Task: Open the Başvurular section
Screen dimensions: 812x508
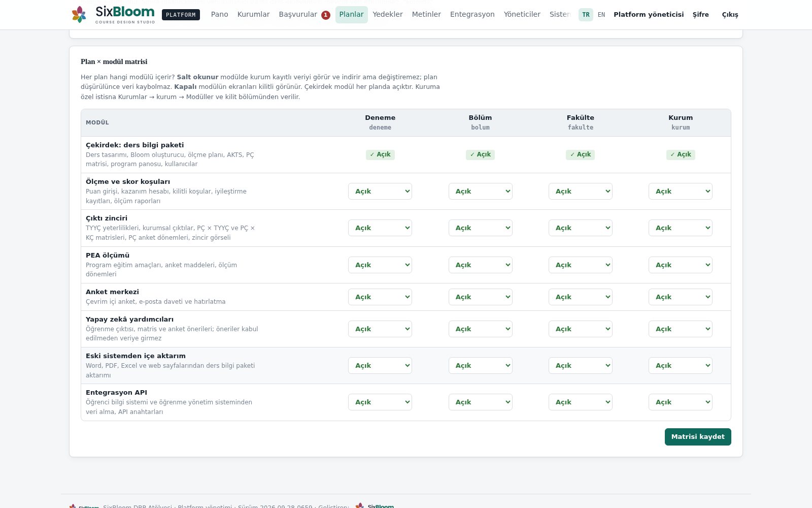Action: 298,14
